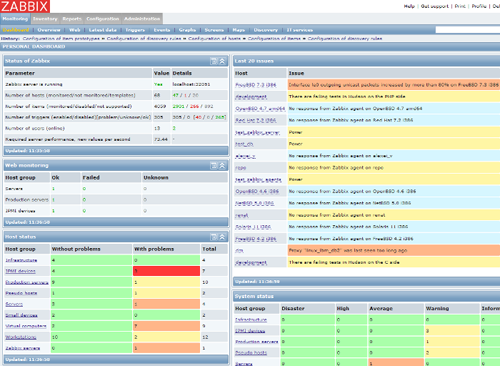Open the Web monitoring widget menu icon
500x366 pixels.
(214, 166)
